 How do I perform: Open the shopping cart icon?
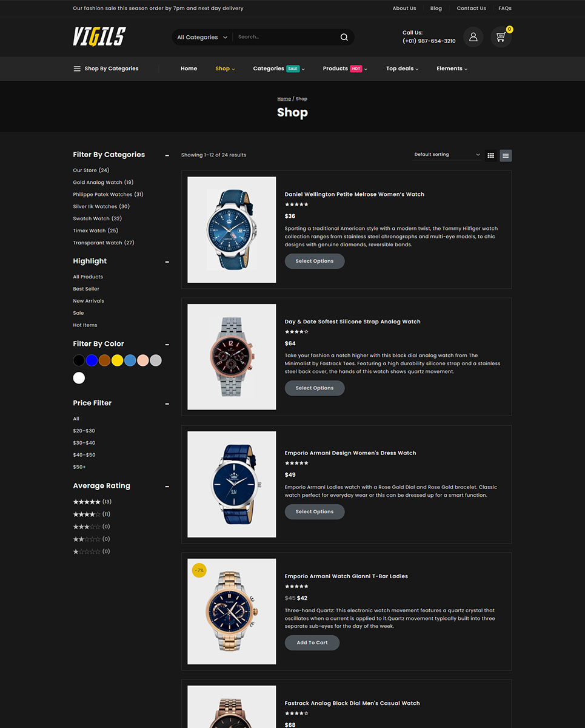click(501, 37)
